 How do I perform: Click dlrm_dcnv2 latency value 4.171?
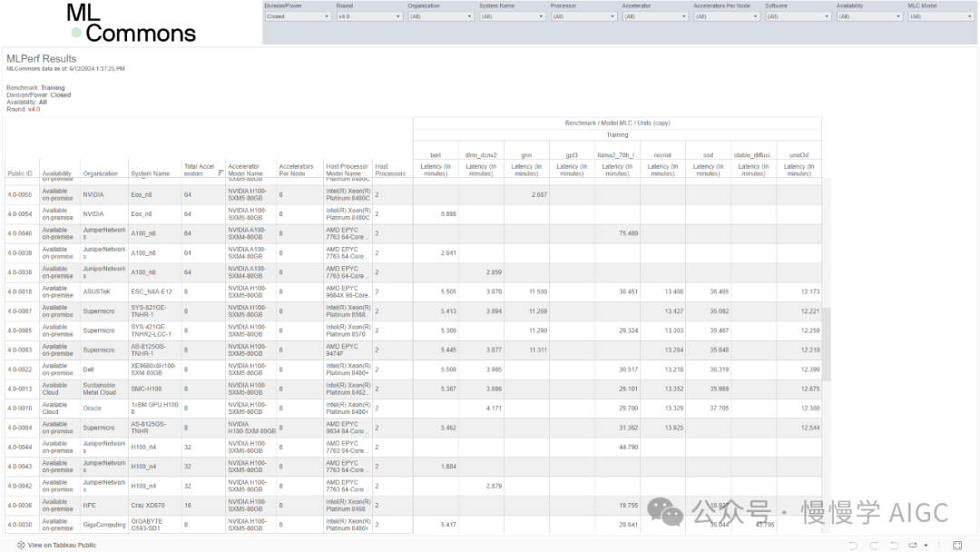tap(494, 409)
